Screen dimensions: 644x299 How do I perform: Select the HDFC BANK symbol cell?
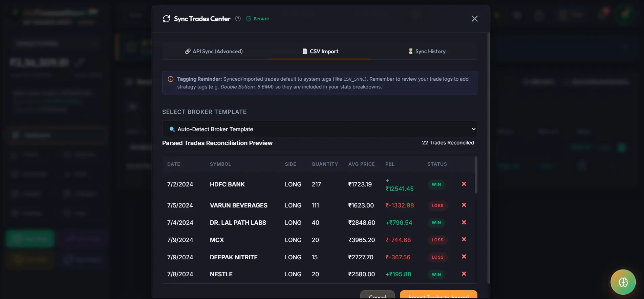click(227, 184)
